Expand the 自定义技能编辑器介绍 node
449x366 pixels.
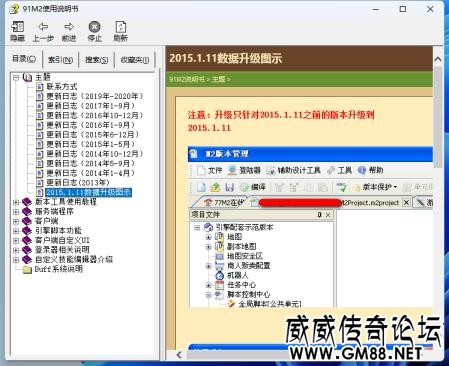pyautogui.click(x=16, y=260)
